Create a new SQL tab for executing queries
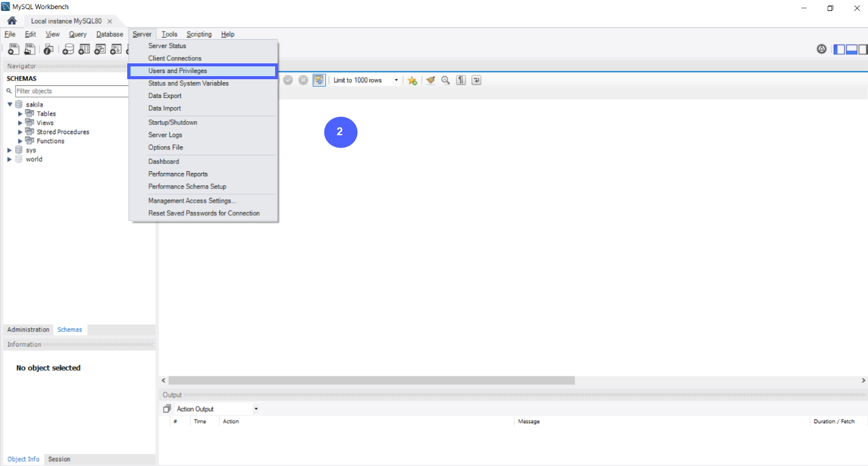 coord(13,49)
